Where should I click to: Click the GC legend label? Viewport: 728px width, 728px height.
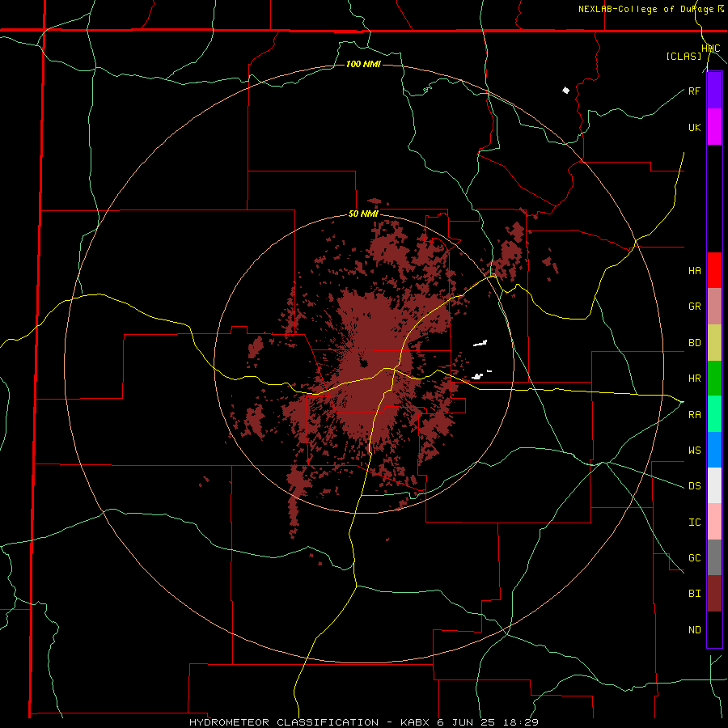tap(694, 558)
